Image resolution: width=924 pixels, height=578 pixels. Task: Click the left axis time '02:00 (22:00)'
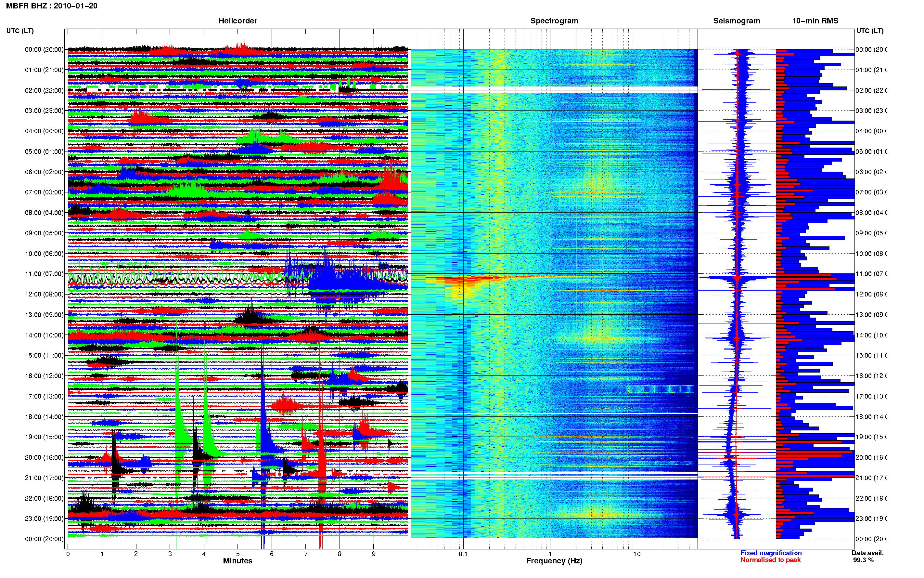[44, 90]
